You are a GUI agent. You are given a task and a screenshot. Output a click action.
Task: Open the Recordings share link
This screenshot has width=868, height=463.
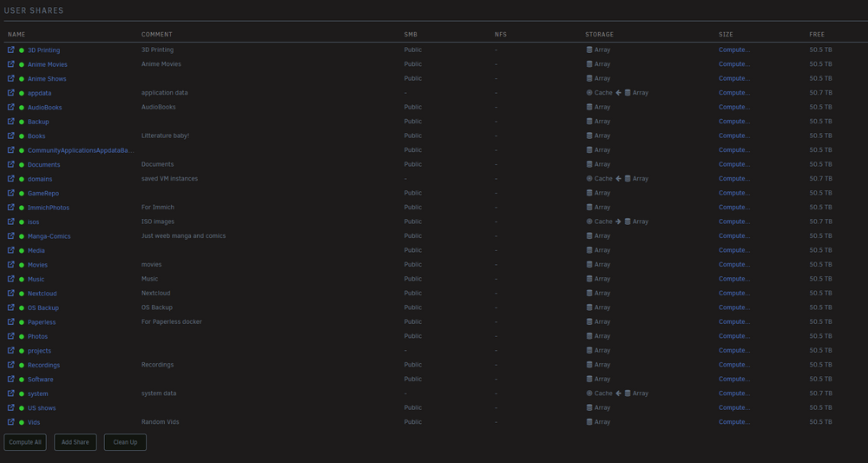43,365
